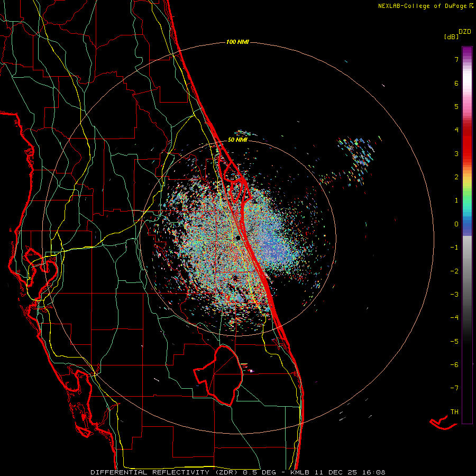Click the red lake outline south of radar

coord(218,376)
